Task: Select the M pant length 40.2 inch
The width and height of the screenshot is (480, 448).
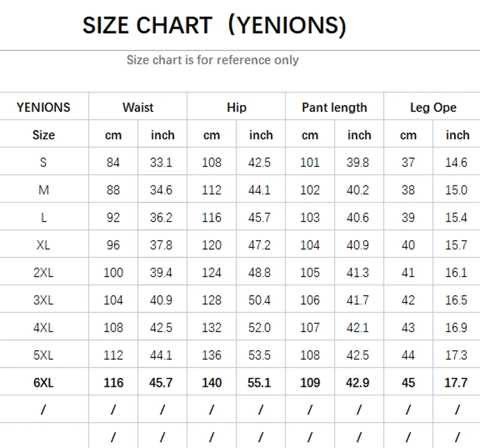Action: point(358,190)
